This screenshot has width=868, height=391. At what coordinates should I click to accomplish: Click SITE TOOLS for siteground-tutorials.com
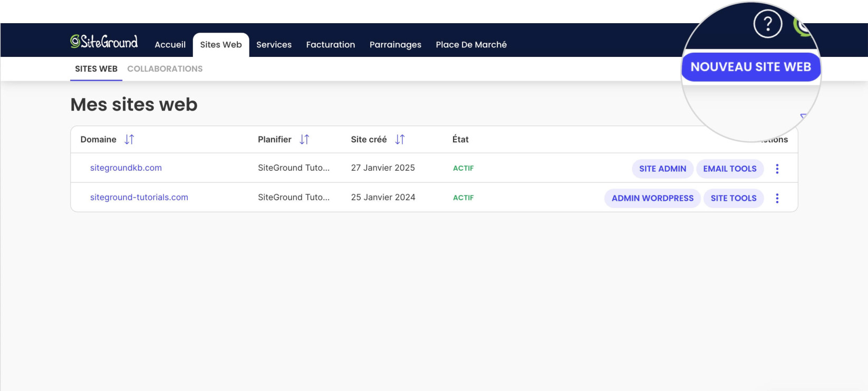coord(734,198)
